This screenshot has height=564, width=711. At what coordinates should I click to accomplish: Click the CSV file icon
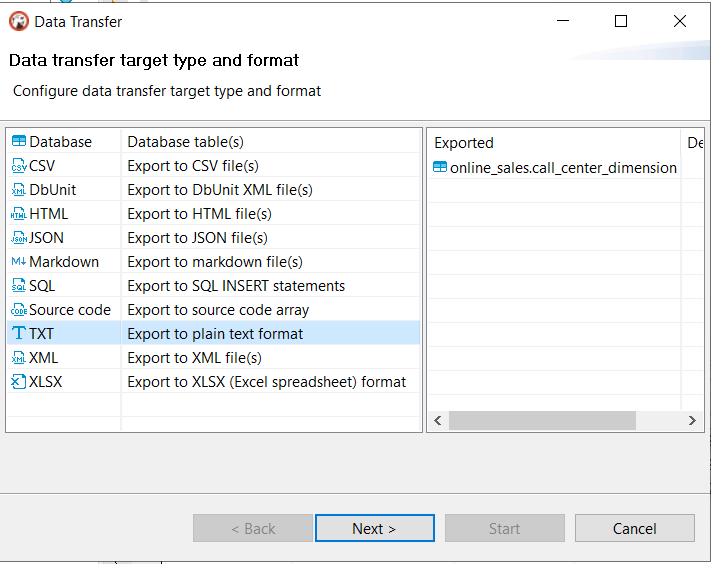[x=19, y=165]
